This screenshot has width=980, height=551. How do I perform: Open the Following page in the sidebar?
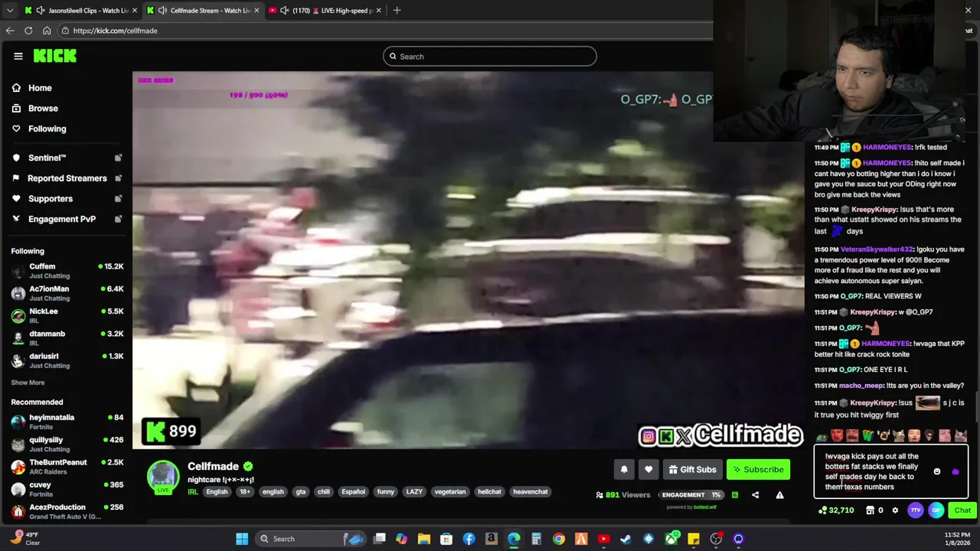click(47, 129)
